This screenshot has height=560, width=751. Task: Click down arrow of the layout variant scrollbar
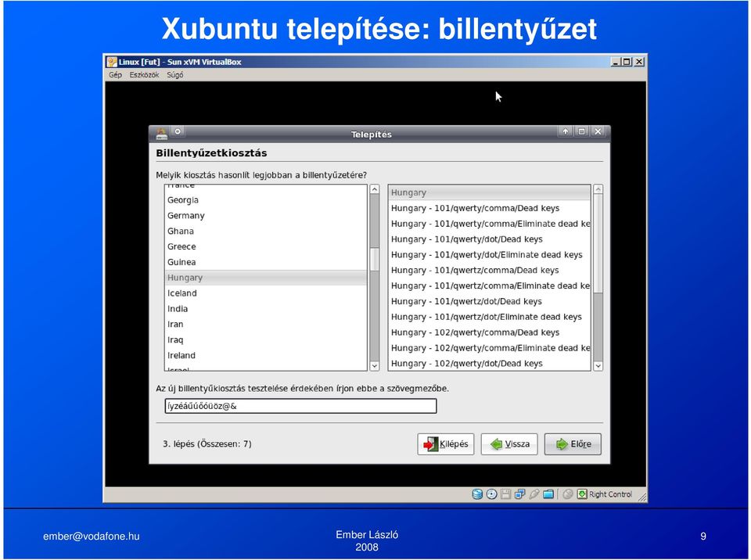click(x=598, y=366)
